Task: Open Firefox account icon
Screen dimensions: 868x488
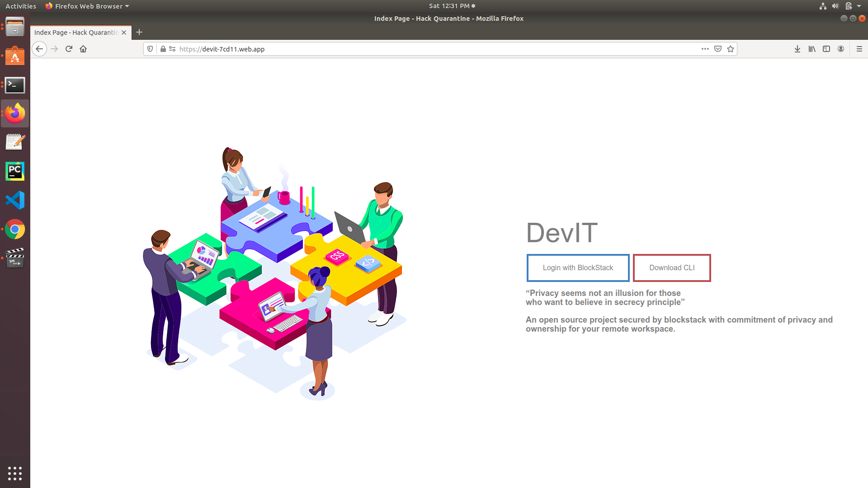Action: coord(841,49)
